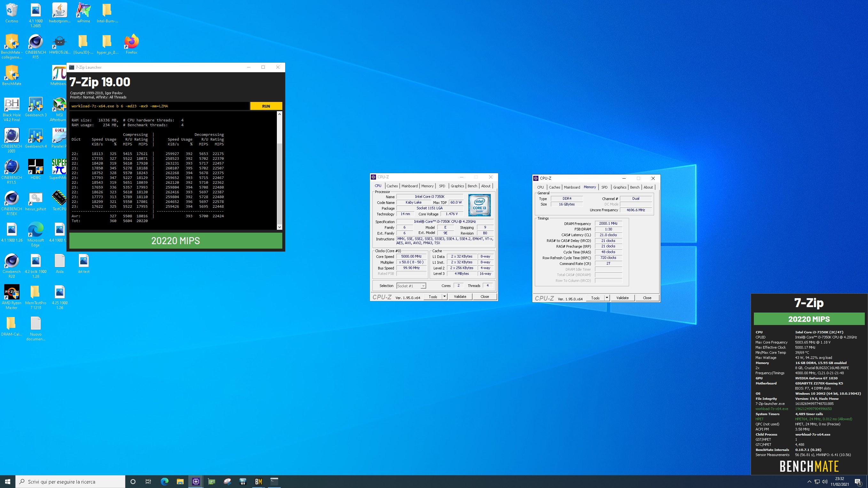Switch to SPD tab in left CPU-Z window

442,186
